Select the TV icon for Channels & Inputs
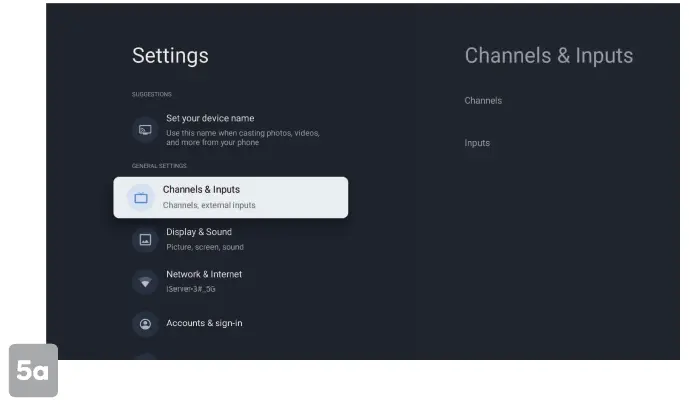Image resolution: width=689 pixels, height=412 pixels. point(141,198)
